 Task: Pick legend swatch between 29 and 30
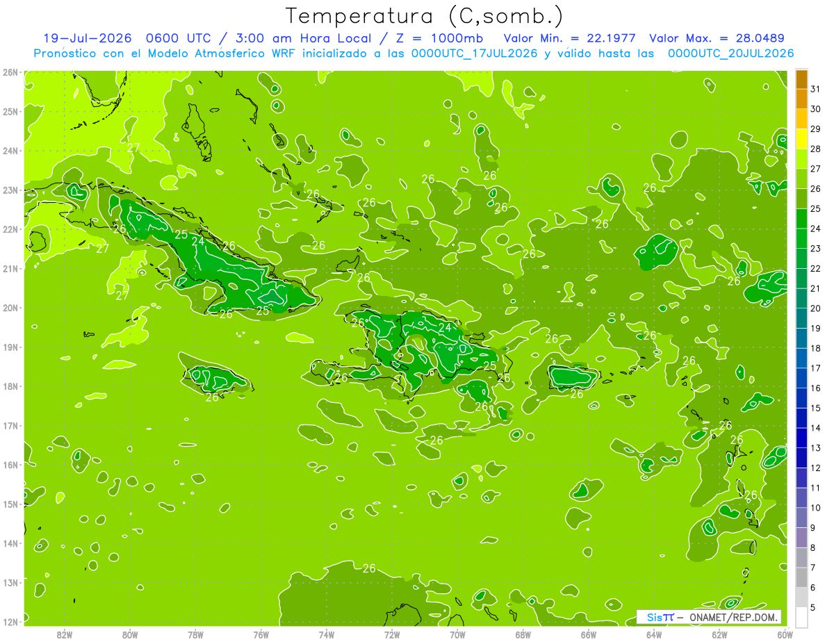tap(801, 119)
